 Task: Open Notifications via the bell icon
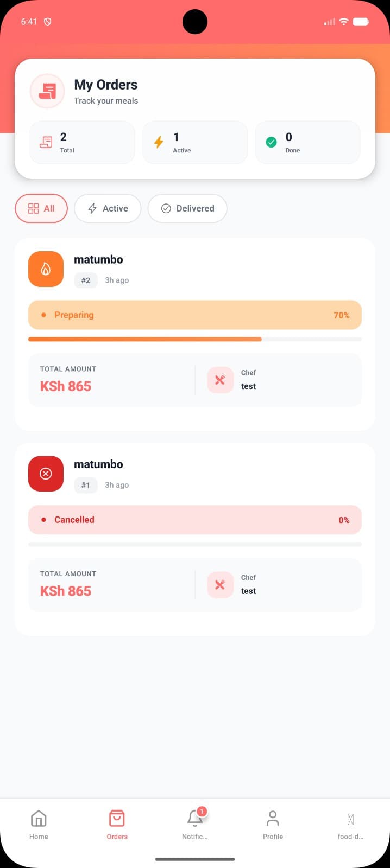coord(194,820)
